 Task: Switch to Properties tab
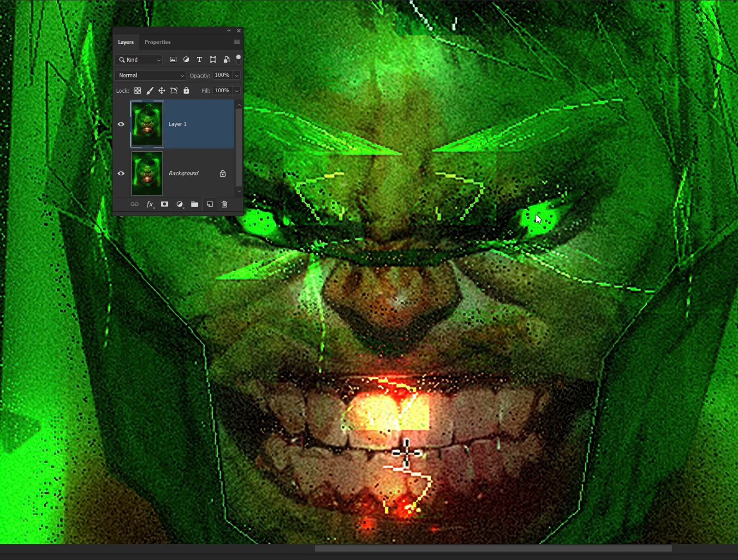(158, 42)
